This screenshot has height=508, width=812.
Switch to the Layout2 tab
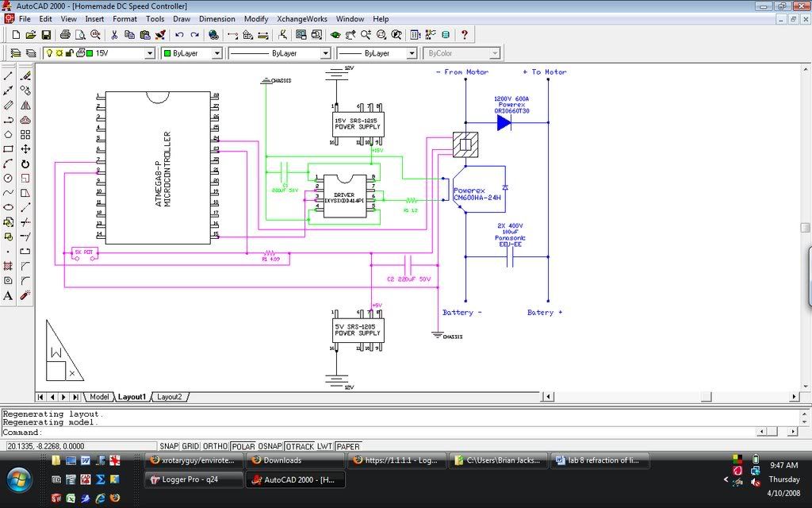pos(169,397)
